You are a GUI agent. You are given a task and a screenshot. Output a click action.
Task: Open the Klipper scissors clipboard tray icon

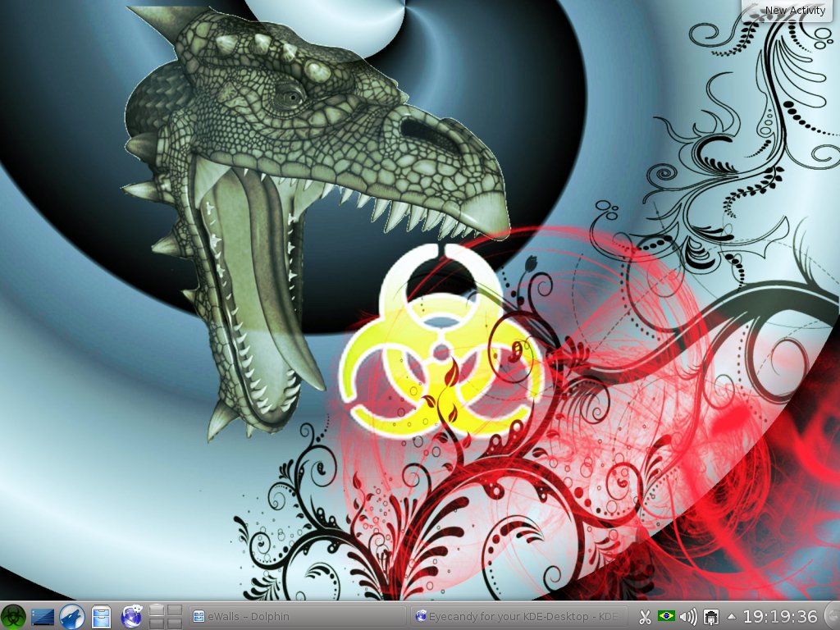click(645, 617)
